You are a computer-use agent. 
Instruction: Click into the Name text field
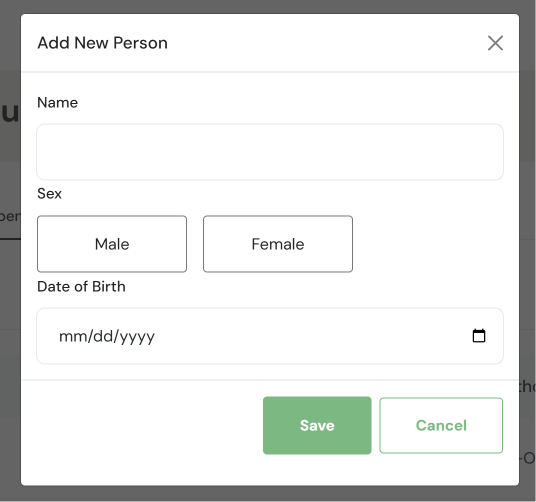[270, 152]
